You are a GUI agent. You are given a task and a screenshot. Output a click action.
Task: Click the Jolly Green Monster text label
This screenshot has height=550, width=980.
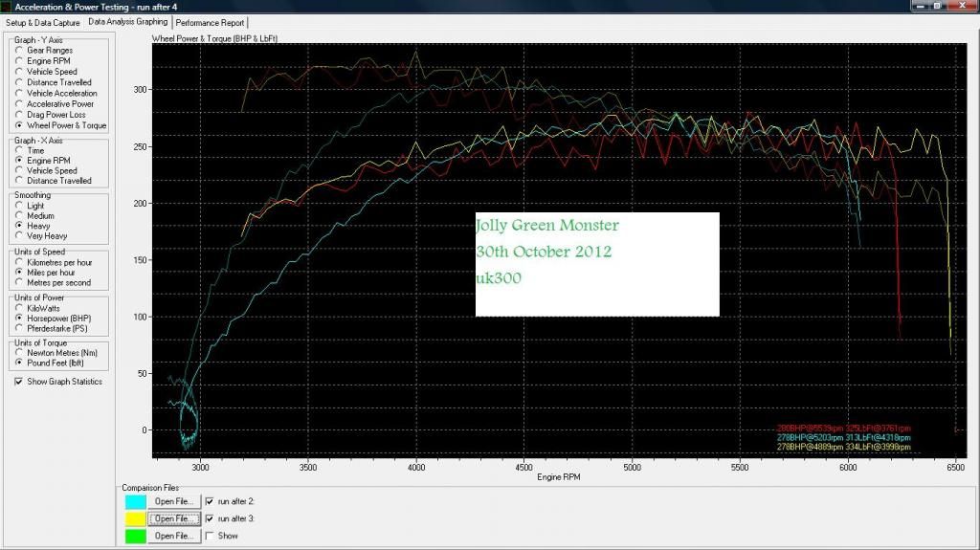coord(547,227)
